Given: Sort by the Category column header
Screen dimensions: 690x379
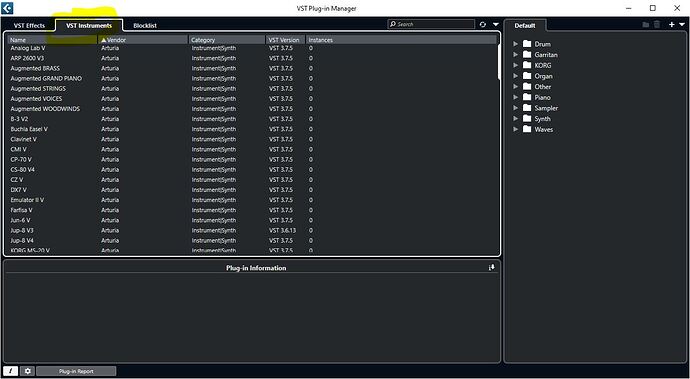Looking at the screenshot, I should [x=227, y=40].
